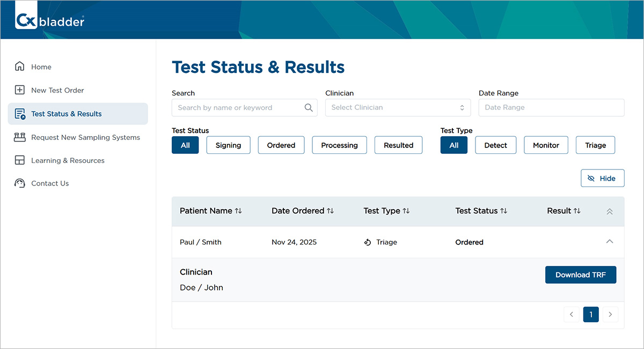Filter Test Status by Signing
Screen dimensions: 644x349
point(228,145)
